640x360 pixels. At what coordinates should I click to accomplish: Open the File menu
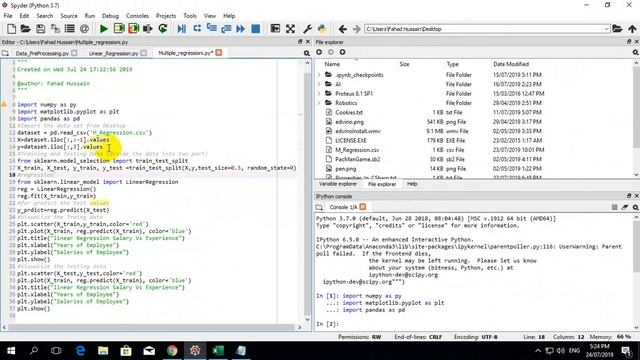(x=8, y=16)
